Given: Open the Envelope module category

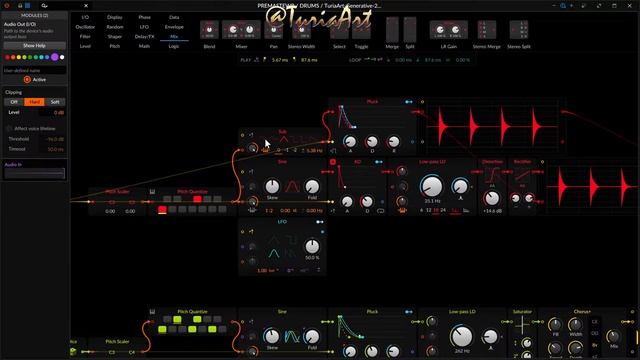Looking at the screenshot, I should [x=174, y=27].
